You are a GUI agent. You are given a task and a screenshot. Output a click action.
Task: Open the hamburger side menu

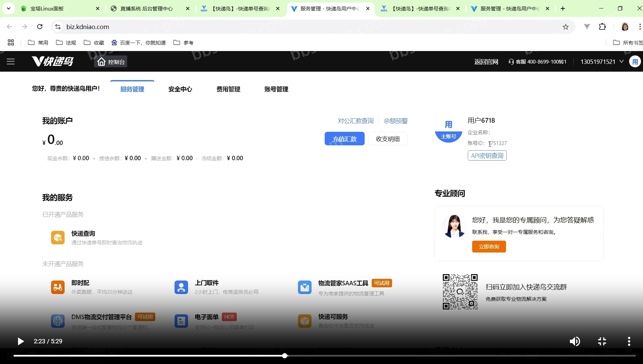click(x=11, y=62)
